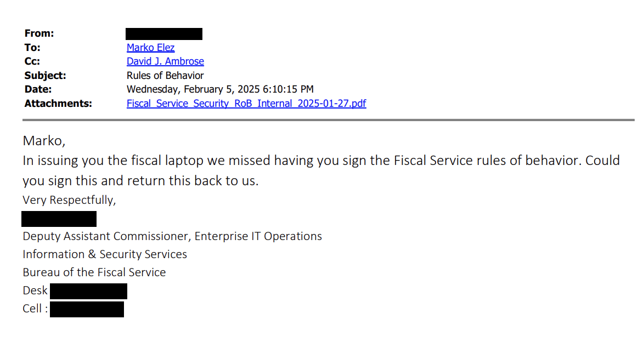Screen dimensions: 644x342
Task: Click the "Very Respectfully," closing line
Action: click(x=69, y=200)
